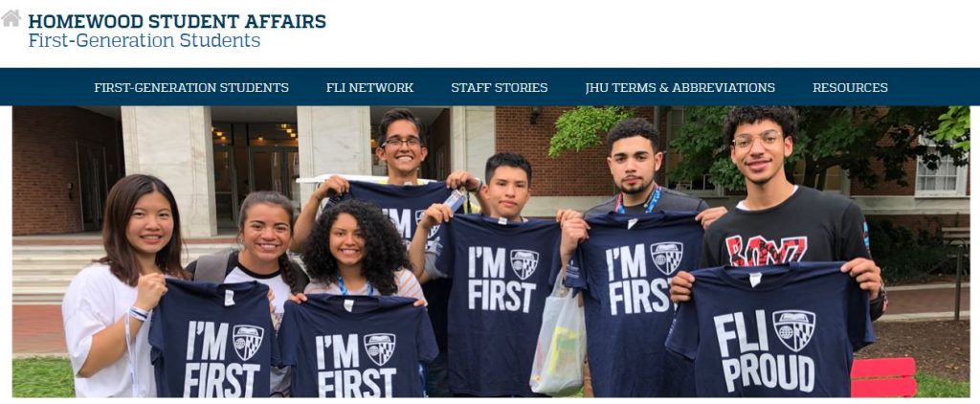Click the FLI PROUD shirt in the photo
The width and height of the screenshot is (980, 404).
770,330
